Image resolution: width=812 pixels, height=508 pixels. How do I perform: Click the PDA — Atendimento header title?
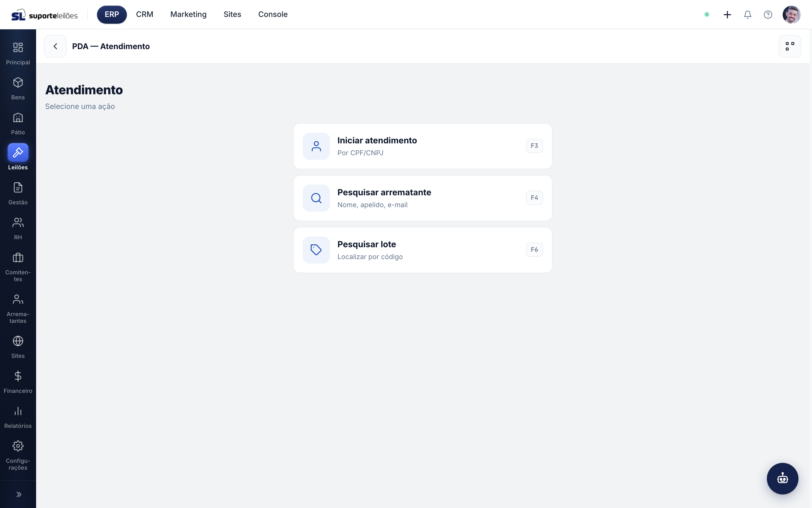pyautogui.click(x=111, y=46)
